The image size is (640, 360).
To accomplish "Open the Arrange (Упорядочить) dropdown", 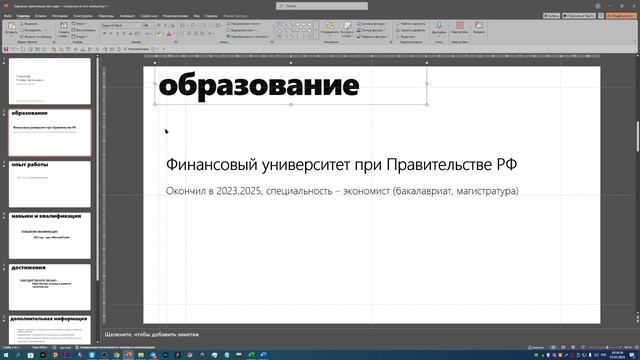I will (x=329, y=29).
